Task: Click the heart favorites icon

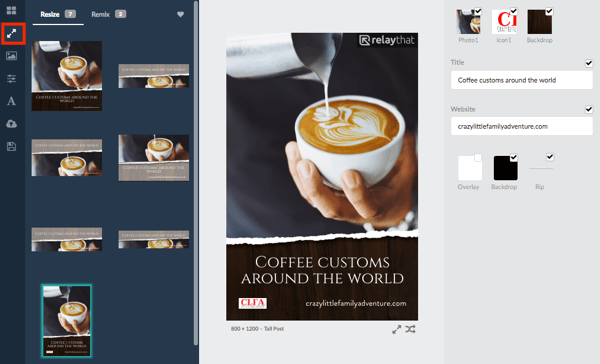Action: point(180,14)
